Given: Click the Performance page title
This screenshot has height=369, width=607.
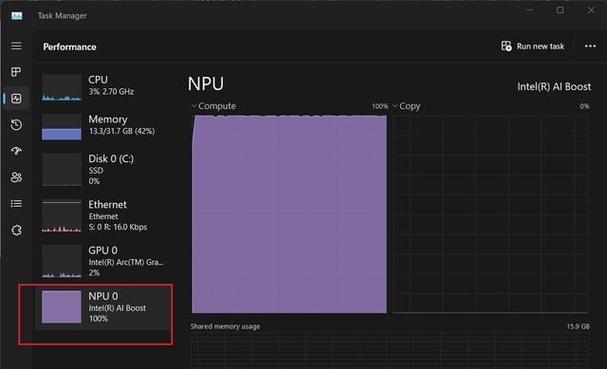Looking at the screenshot, I should tap(70, 47).
